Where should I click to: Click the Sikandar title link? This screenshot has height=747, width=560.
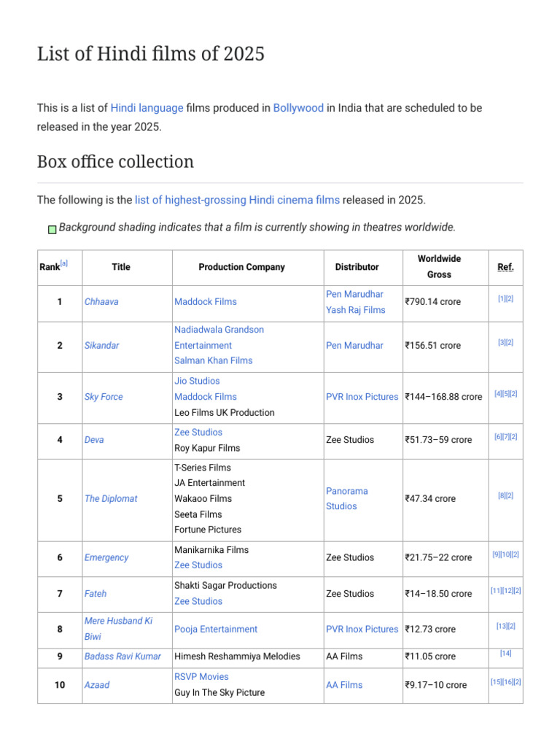point(101,346)
